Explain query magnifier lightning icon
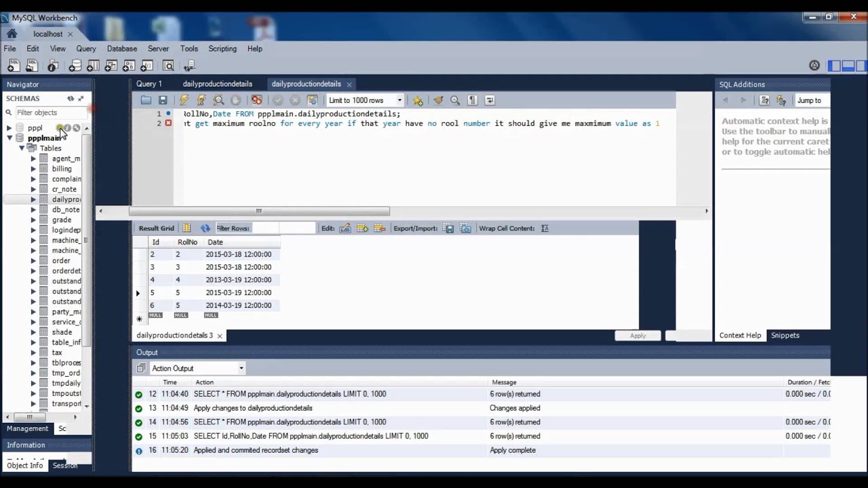868x488 pixels. tap(218, 100)
